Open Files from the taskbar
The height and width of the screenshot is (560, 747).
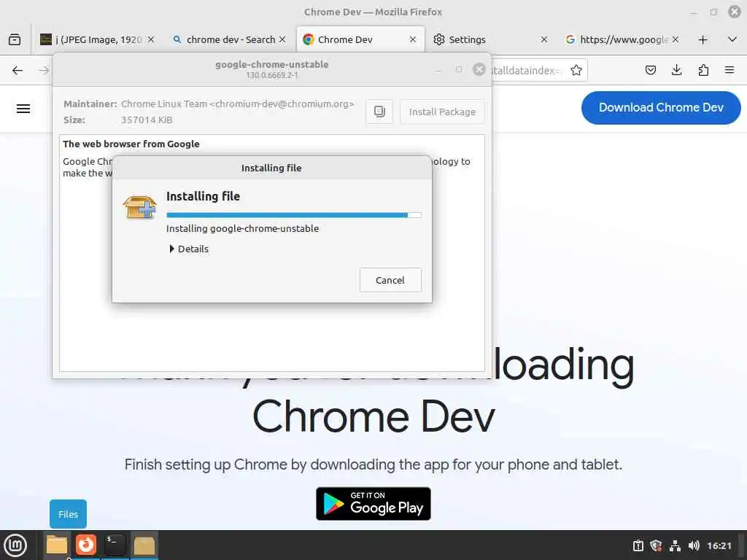(57, 545)
